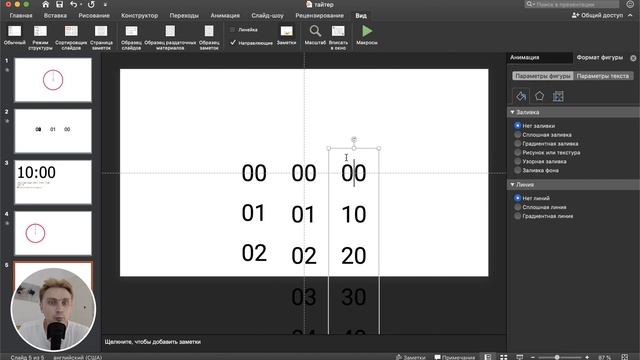Image resolution: width=640 pixels, height=360 pixels.
Task: Open Образец раздаточных материалов handout master
Action: (x=170, y=38)
